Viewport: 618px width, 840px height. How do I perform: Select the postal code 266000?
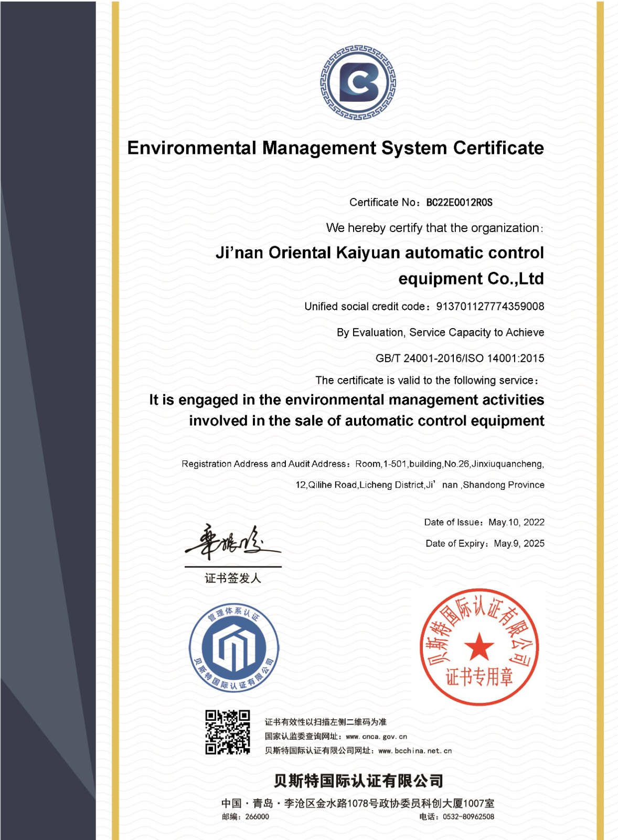(x=257, y=817)
